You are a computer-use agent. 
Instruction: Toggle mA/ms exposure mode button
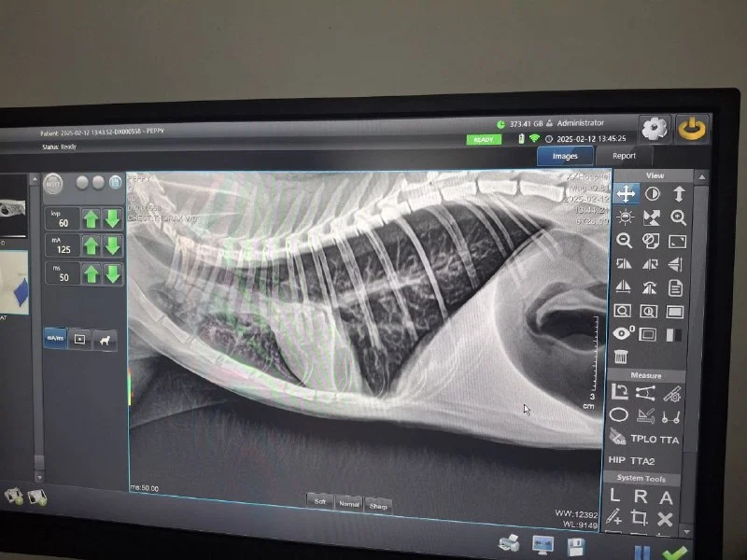click(55, 340)
